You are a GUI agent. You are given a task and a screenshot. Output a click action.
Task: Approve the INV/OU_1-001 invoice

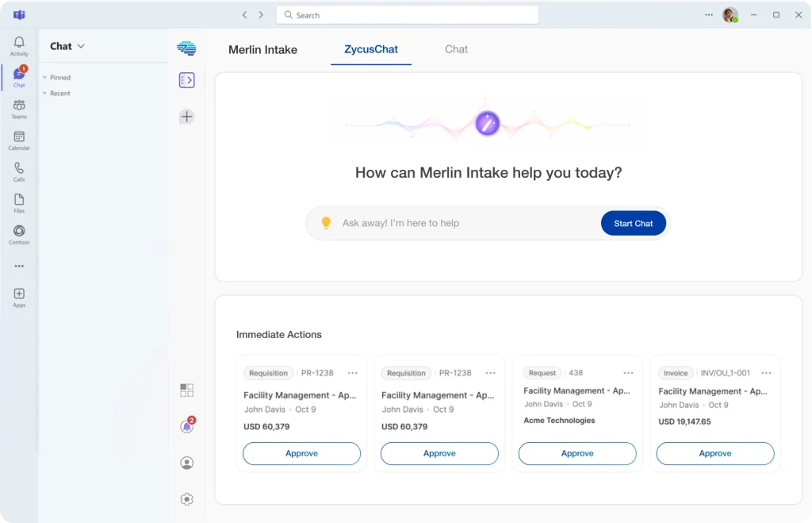[714, 453]
